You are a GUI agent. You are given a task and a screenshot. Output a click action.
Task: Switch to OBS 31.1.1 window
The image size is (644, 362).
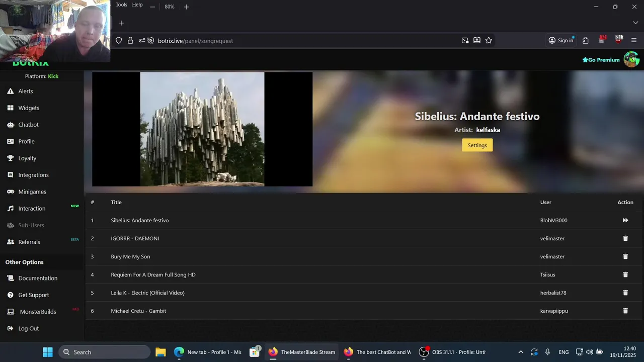[452, 352]
